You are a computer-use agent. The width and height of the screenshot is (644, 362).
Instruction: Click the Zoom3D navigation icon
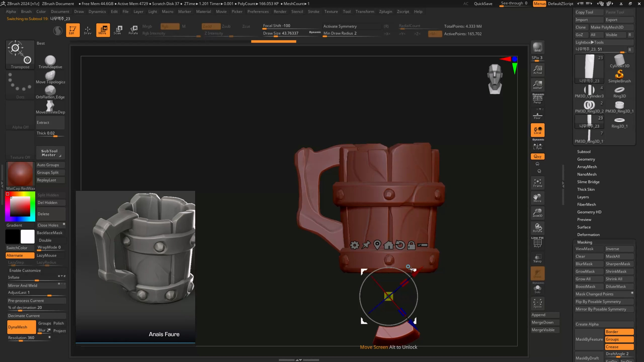point(538,212)
